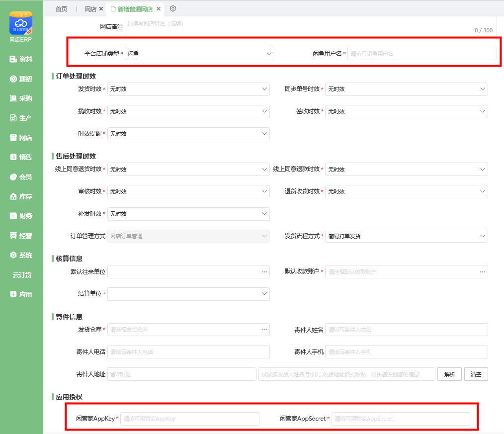
Task: Expand the 发货时效 dropdown
Action: tap(188, 89)
